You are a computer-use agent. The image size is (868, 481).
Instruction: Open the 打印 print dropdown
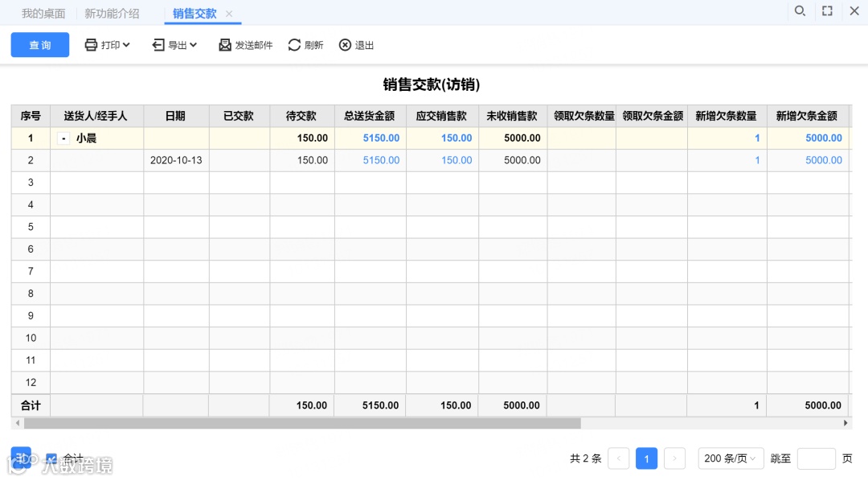tap(108, 45)
